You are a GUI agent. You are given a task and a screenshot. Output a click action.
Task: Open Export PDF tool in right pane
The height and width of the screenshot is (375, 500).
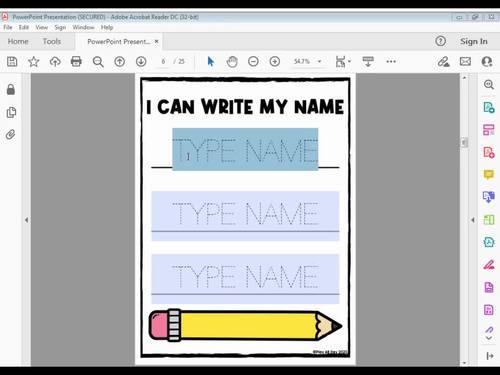489,107
